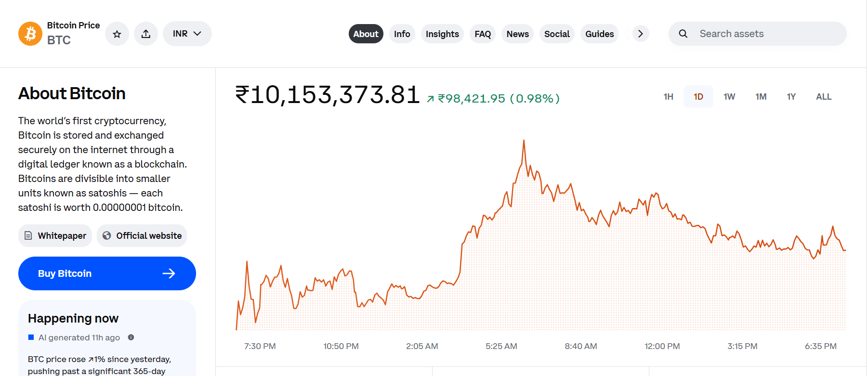The height and width of the screenshot is (376, 868).
Task: Click the share upload icon
Action: point(146,34)
